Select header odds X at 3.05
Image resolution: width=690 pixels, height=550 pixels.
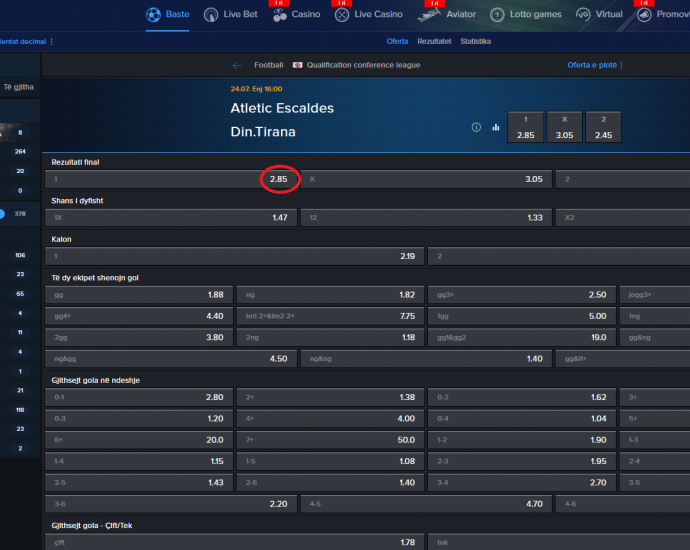point(564,127)
